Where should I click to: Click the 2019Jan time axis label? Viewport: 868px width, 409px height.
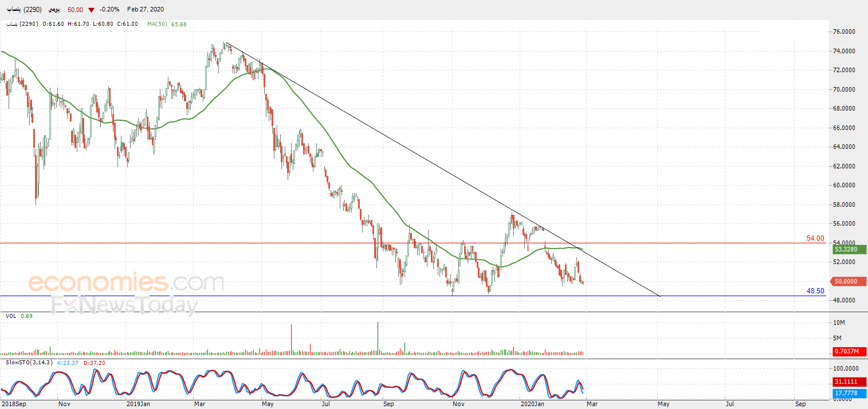tap(139, 404)
